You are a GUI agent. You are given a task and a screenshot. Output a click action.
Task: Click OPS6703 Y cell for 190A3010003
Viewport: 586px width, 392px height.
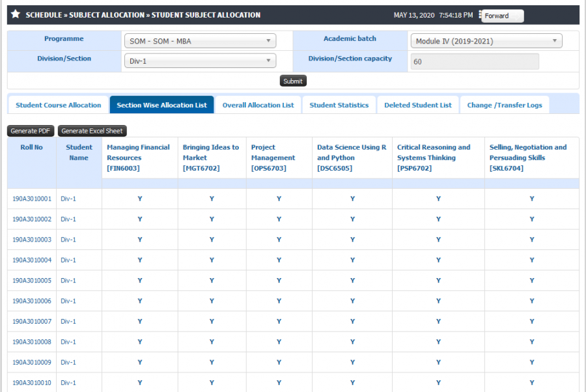(x=279, y=240)
